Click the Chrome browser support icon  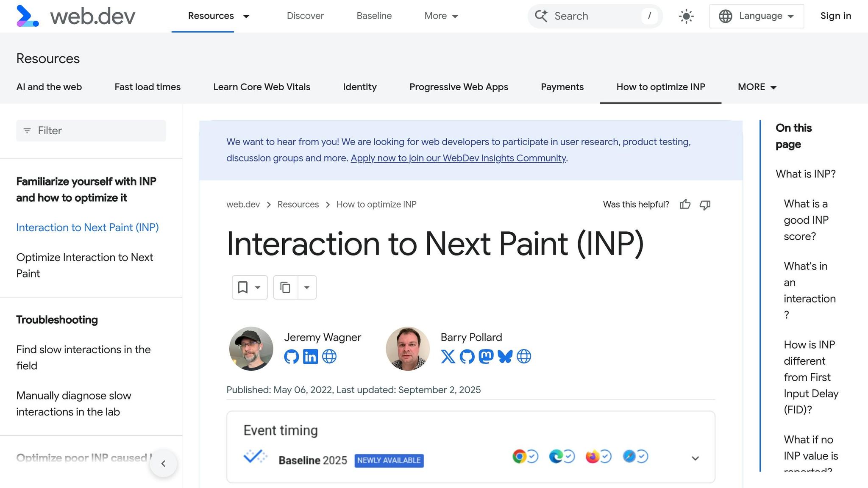[519, 456]
